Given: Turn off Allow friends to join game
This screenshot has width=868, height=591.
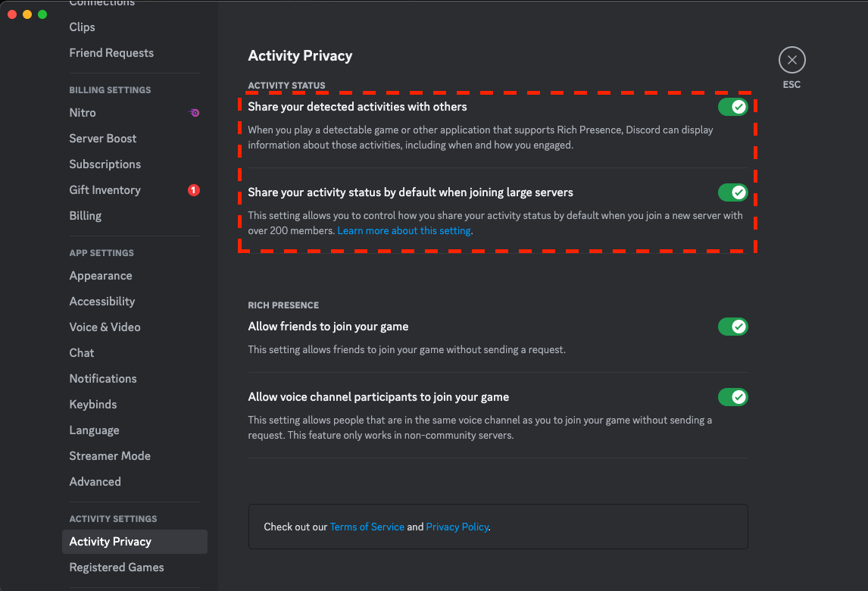Looking at the screenshot, I should 732,327.
